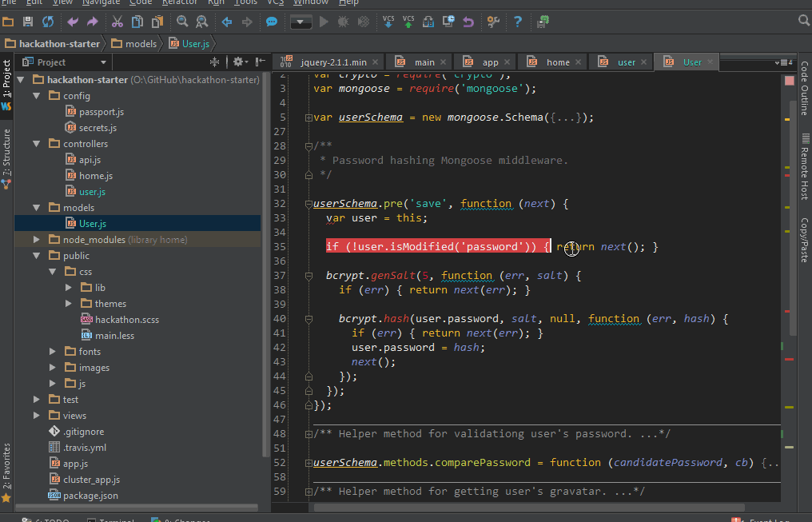Screen dimensions: 812x522
Task: Click the Cut scissors icon
Action: coord(117,22)
